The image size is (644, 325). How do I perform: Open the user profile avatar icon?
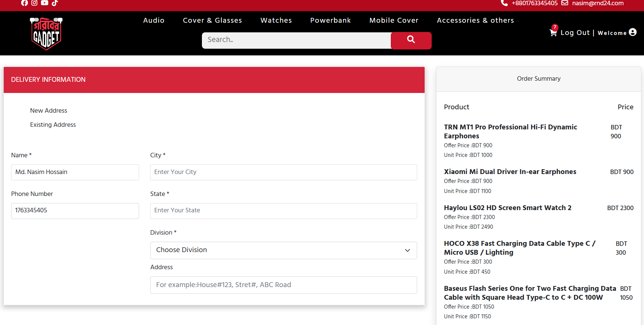[632, 32]
